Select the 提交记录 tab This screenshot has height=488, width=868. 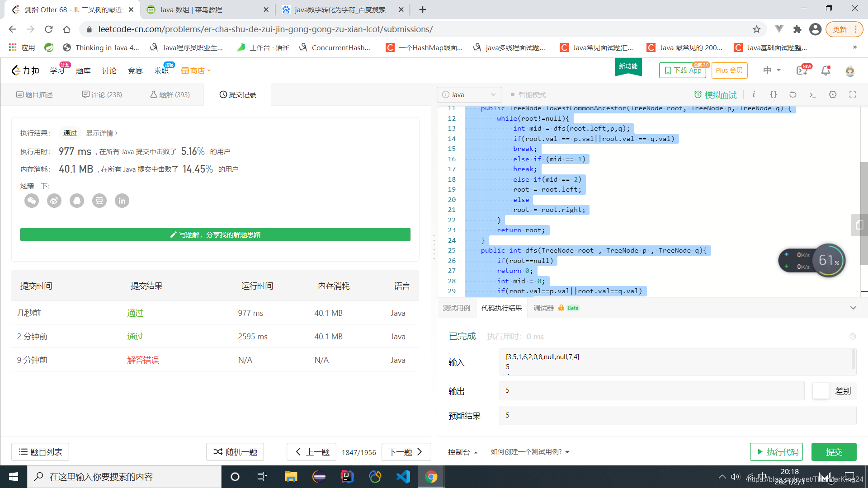point(239,94)
